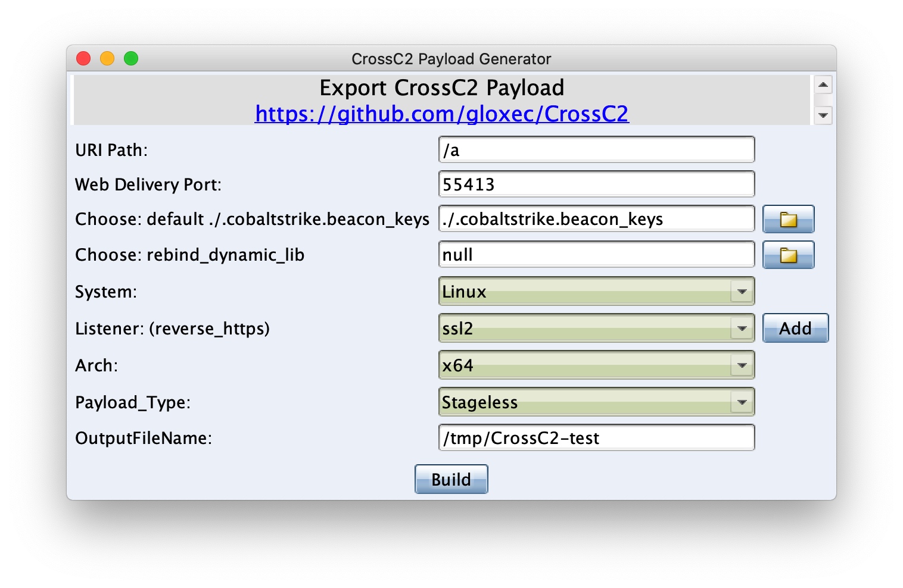Minimize the window with yellow button
903x588 pixels.
tap(107, 58)
